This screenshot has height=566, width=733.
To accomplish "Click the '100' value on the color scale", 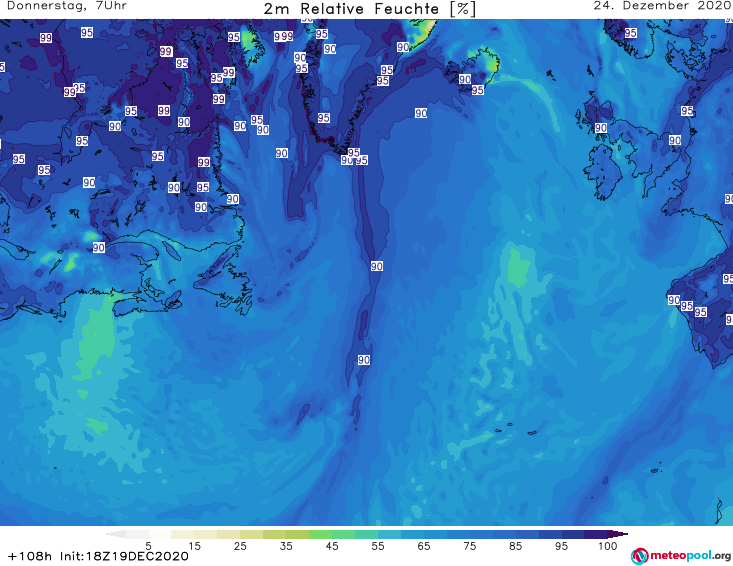I will coord(608,546).
